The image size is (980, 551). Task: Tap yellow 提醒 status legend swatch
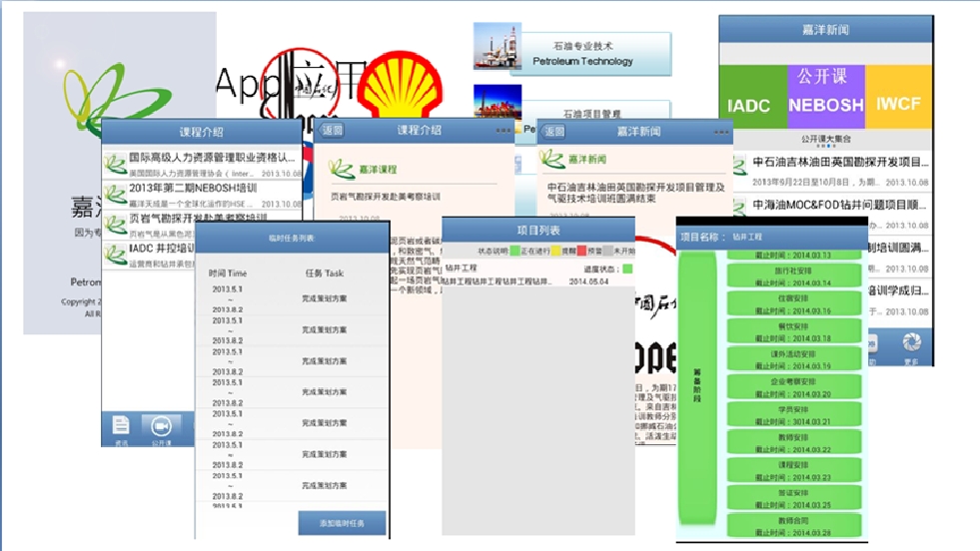tap(555, 252)
